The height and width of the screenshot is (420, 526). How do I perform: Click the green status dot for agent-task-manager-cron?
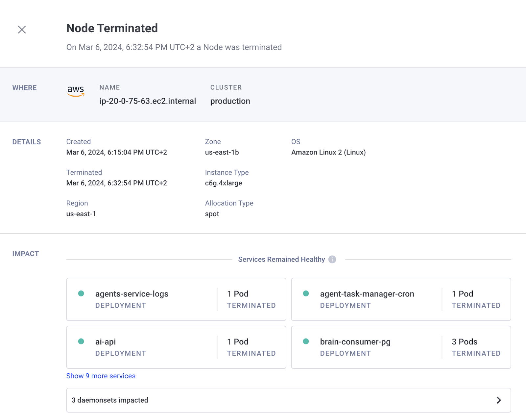coord(306,293)
